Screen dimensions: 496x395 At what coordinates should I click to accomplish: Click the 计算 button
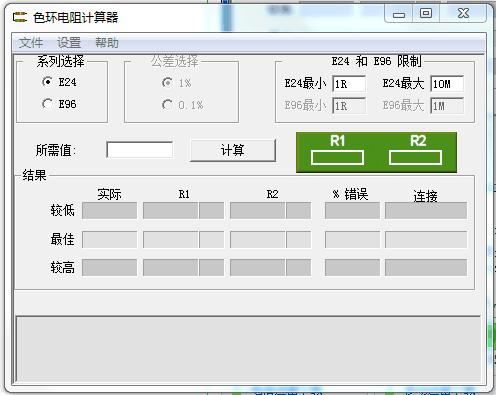[x=233, y=150]
